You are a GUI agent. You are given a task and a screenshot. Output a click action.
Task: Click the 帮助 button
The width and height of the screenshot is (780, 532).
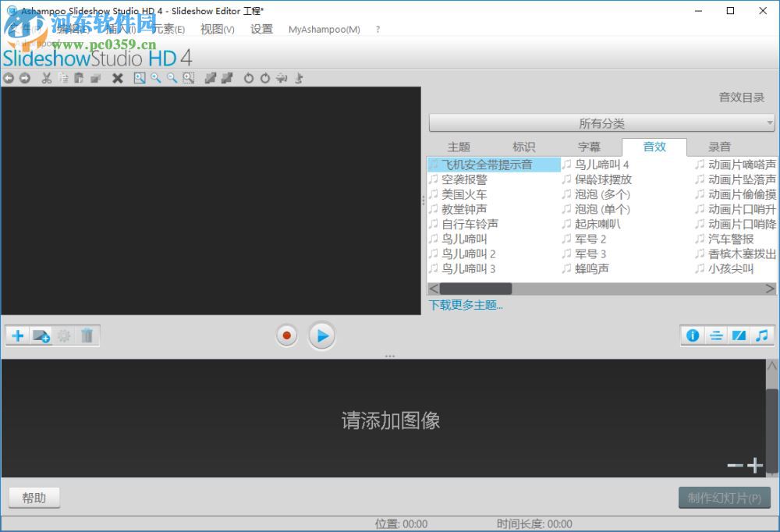(x=34, y=497)
